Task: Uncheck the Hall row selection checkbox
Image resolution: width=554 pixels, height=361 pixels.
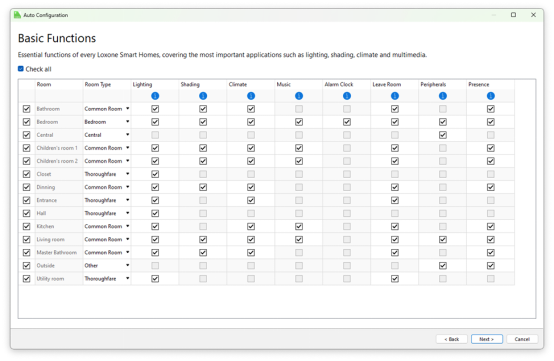Action: click(x=26, y=213)
